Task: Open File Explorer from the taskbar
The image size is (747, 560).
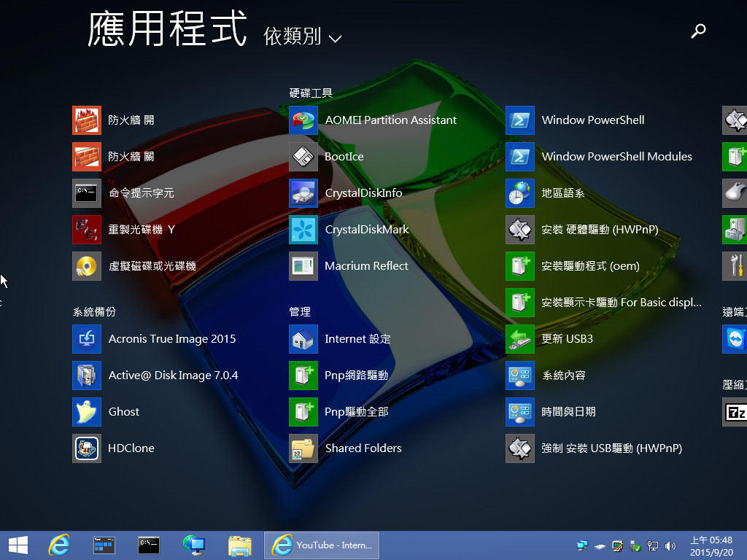Action: (x=239, y=545)
